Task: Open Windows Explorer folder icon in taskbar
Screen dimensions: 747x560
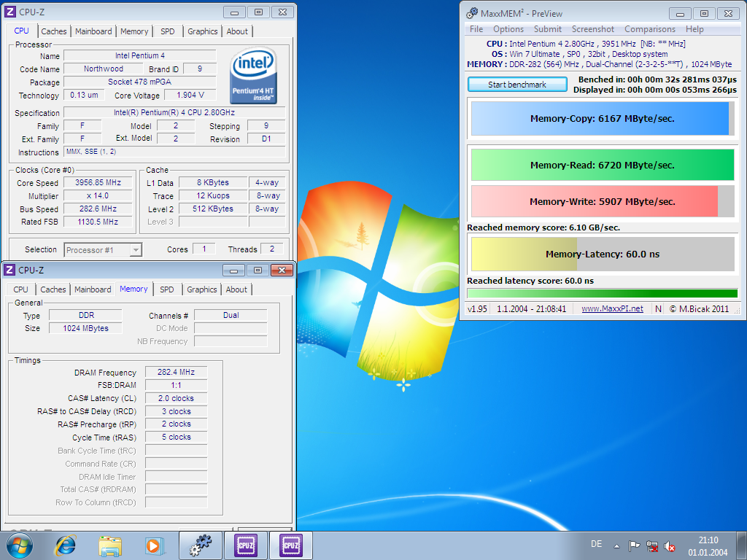Action: coord(110,545)
